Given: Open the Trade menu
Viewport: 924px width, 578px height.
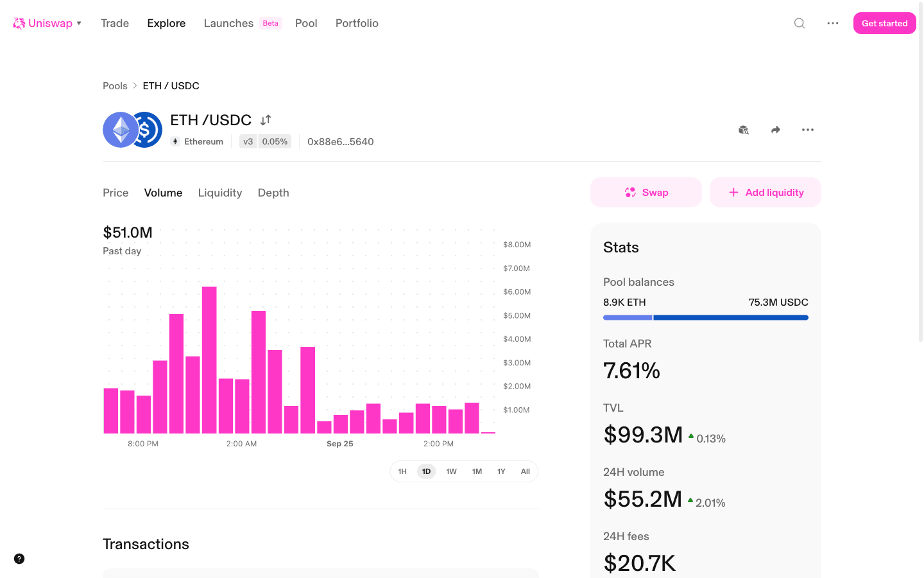Looking at the screenshot, I should coord(115,23).
